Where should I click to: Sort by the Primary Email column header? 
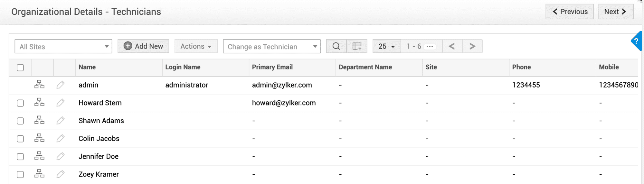pyautogui.click(x=272, y=67)
